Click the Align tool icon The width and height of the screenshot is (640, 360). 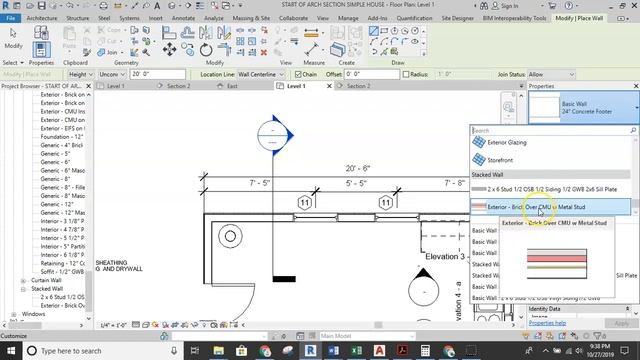[169, 32]
